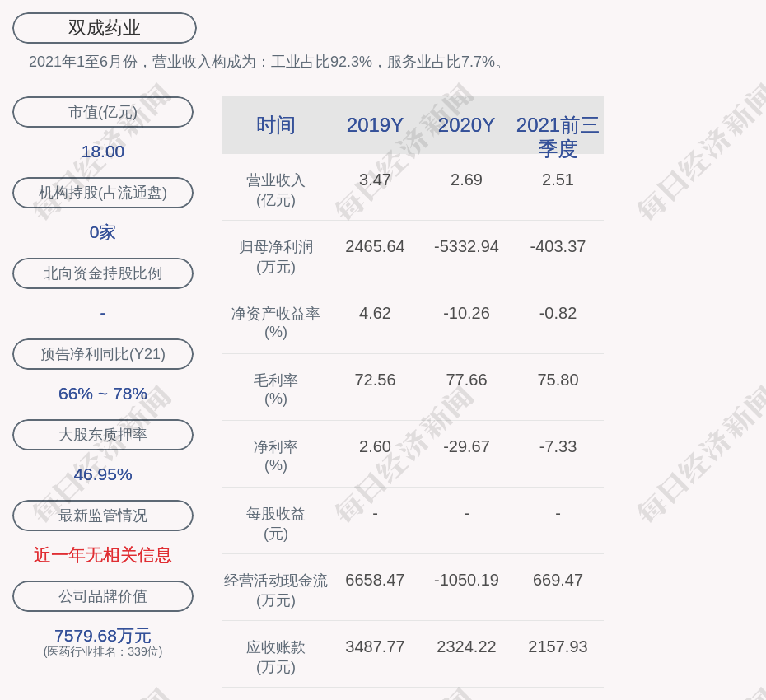Viewport: 766px width, 700px height.
Task: Click the brand value 7579.68万元
Action: point(103,636)
